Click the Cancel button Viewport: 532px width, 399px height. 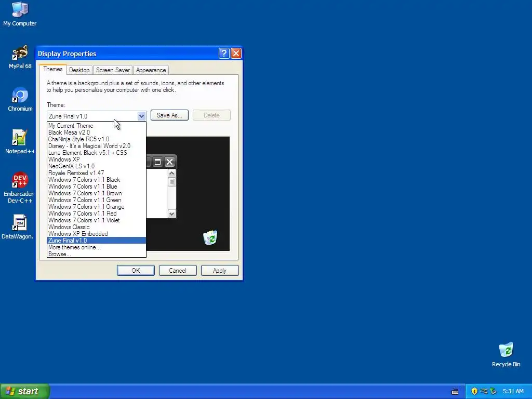[178, 270]
